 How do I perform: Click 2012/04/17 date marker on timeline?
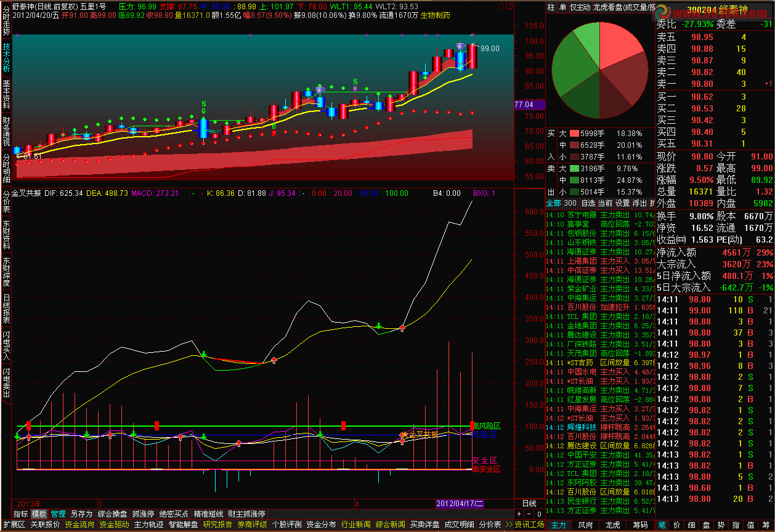(x=460, y=503)
